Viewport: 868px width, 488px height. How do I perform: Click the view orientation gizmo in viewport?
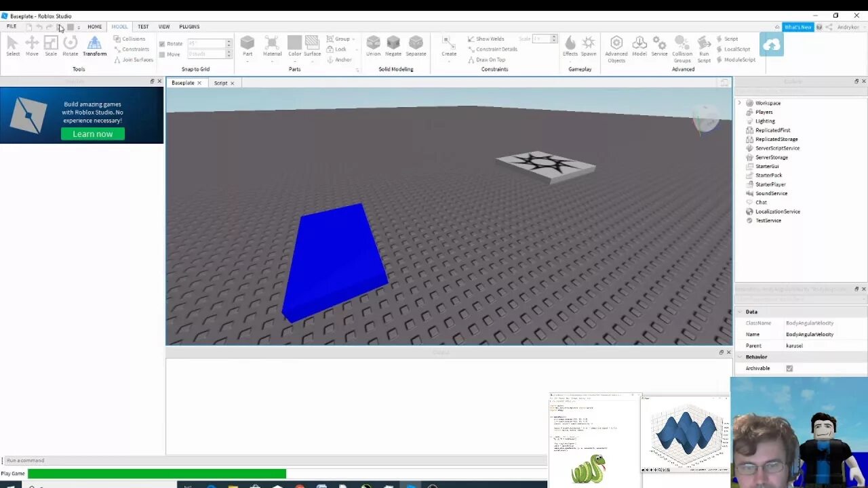pyautogui.click(x=707, y=119)
